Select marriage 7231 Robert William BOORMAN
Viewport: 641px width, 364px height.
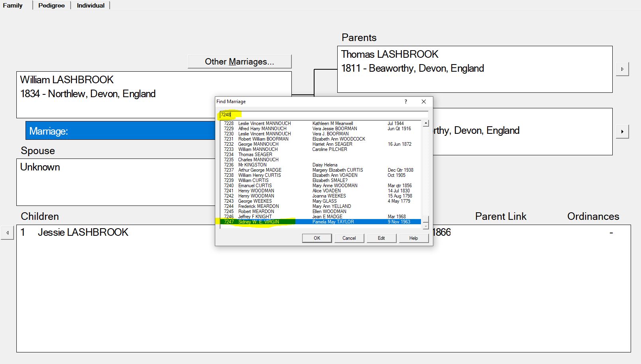click(320, 139)
